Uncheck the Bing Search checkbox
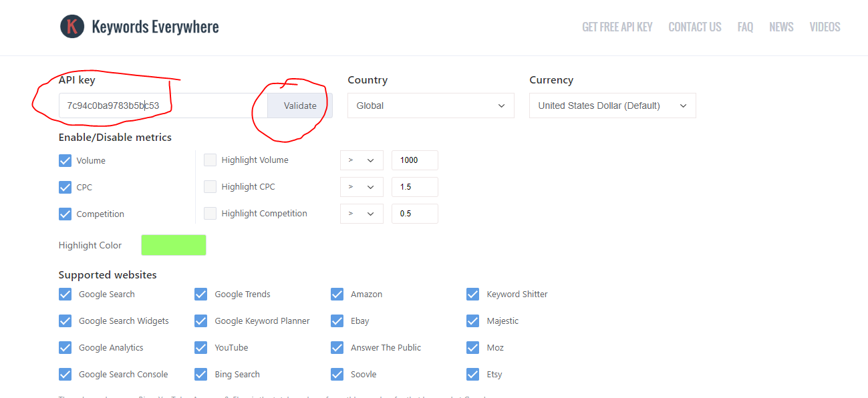Image resolution: width=868 pixels, height=398 pixels. (x=200, y=374)
